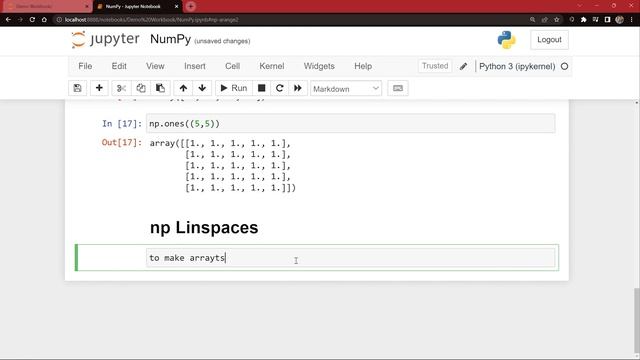Click the markdown cell containing 'to make arrayts'
Image resolution: width=640 pixels, height=360 pixels.
(350, 258)
